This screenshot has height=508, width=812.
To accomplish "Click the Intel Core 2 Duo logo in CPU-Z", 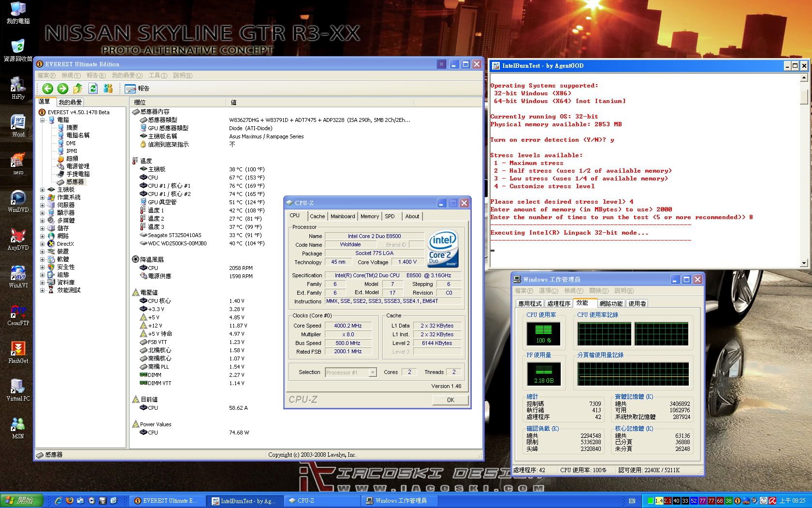I will [x=443, y=250].
